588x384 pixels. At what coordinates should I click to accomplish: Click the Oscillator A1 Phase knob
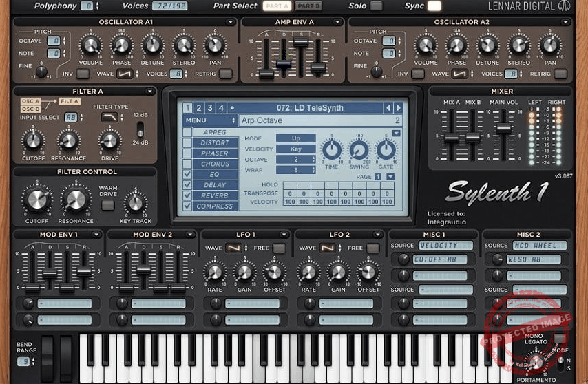[x=121, y=45]
